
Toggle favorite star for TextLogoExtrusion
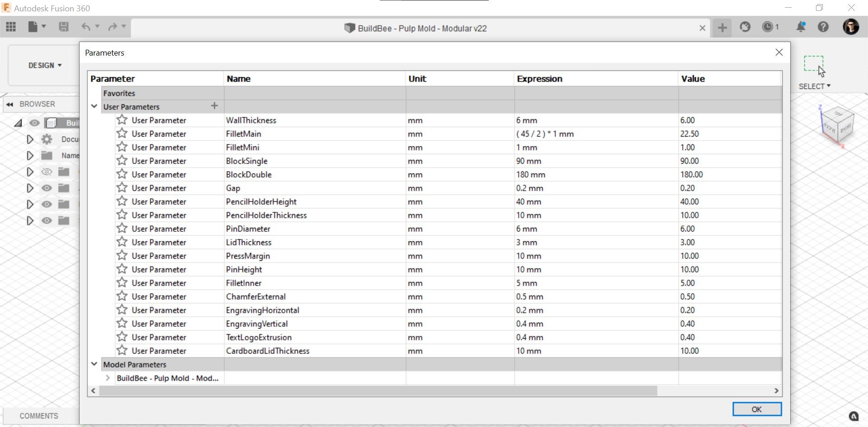[122, 337]
